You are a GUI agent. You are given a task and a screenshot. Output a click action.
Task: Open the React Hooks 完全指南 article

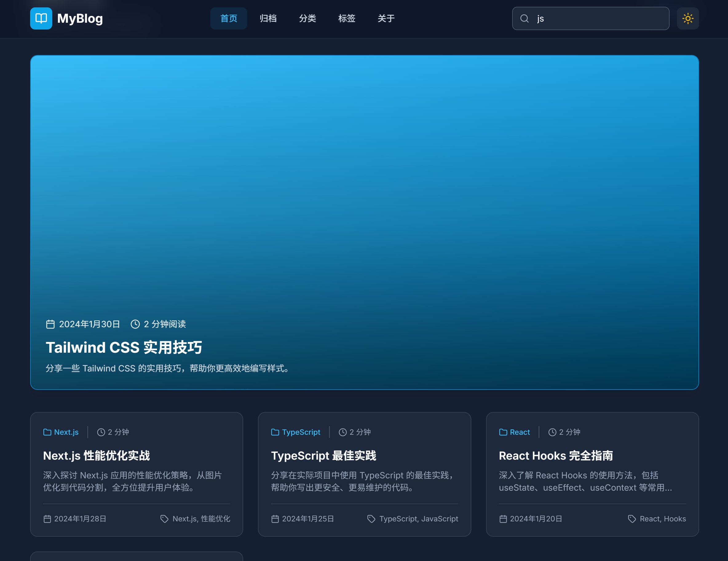pos(556,455)
